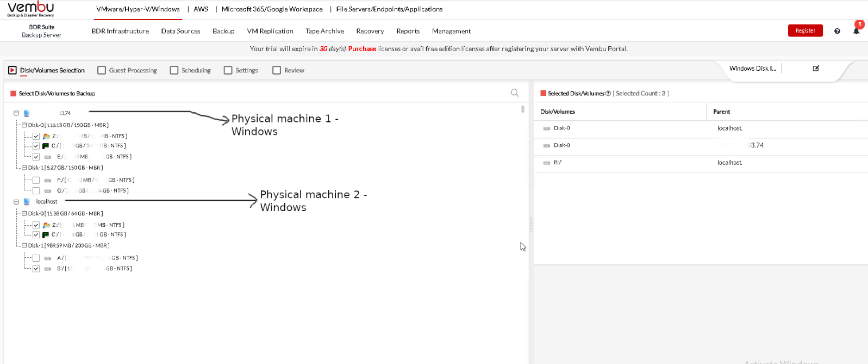Image resolution: width=868 pixels, height=364 pixels.
Task: Click disk icon in selected B:/ table row
Action: pyautogui.click(x=547, y=163)
